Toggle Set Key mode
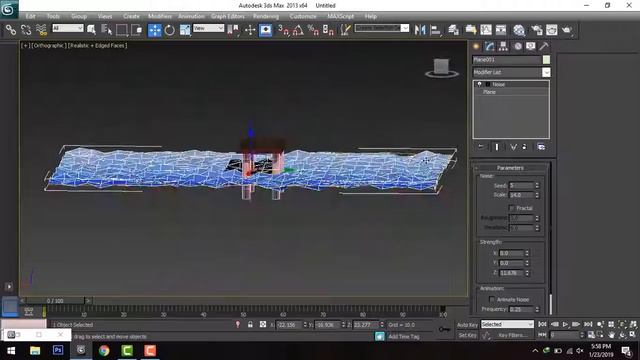The image size is (640, 360). pos(467,335)
